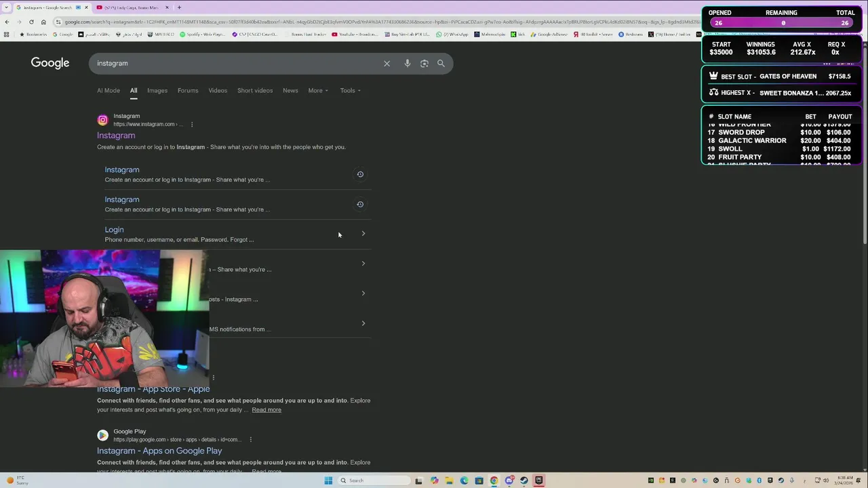
Task: Click BEST SLOT - GATES OF HEAVEN text
Action: pyautogui.click(x=768, y=77)
